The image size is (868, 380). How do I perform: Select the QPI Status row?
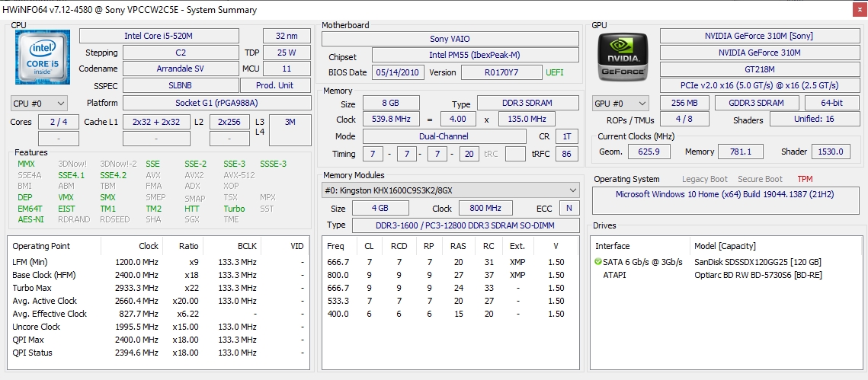pos(159,353)
